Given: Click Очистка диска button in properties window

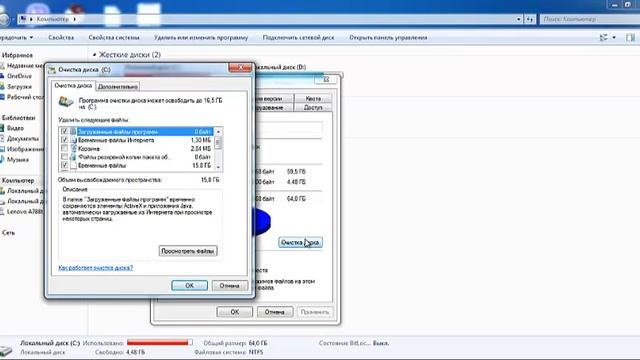Looking at the screenshot, I should (300, 242).
